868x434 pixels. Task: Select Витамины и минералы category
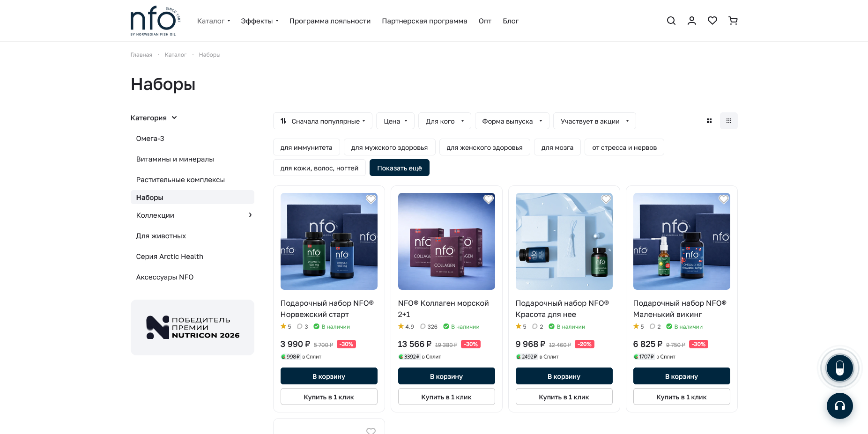(x=175, y=159)
